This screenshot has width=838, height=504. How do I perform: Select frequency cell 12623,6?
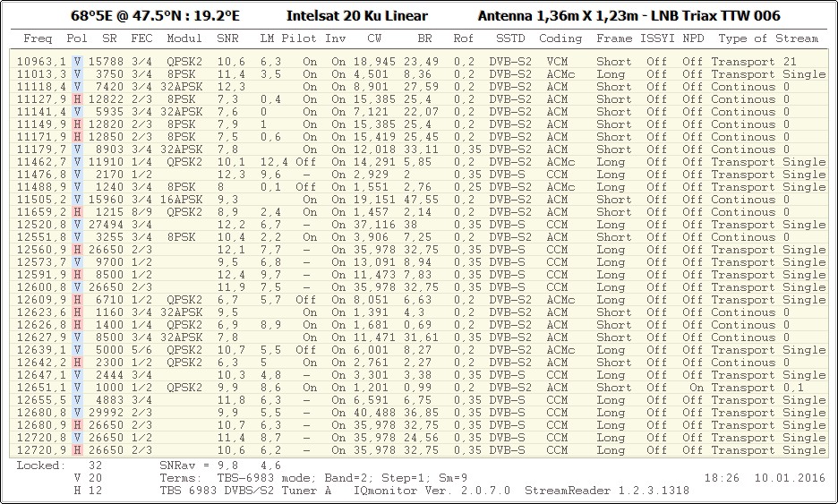(x=41, y=312)
